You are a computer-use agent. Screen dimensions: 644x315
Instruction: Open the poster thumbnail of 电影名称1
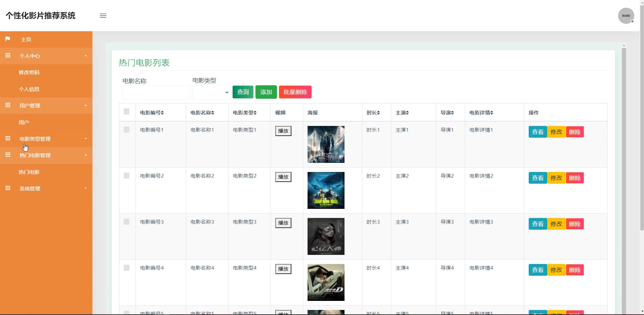click(x=326, y=144)
